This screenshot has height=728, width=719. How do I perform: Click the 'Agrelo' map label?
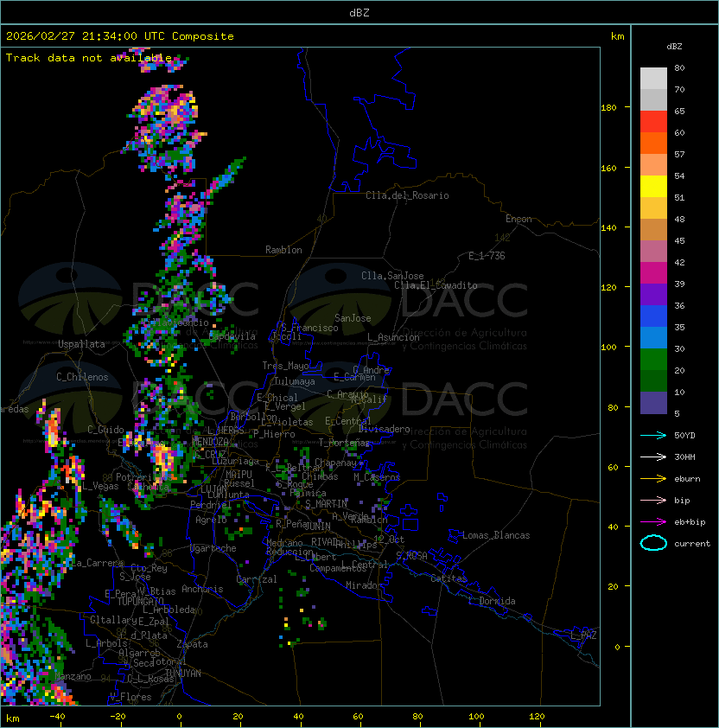[x=211, y=520]
